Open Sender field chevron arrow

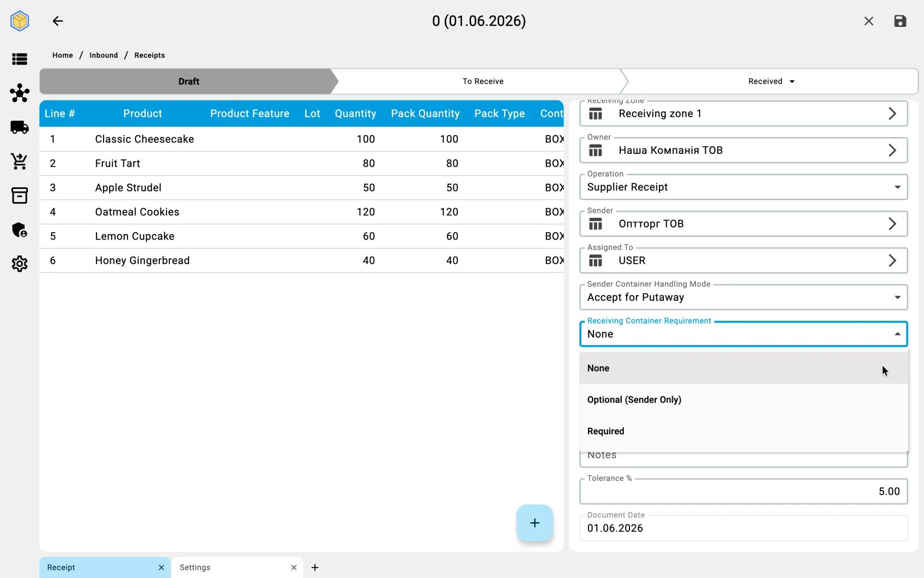pyautogui.click(x=892, y=224)
